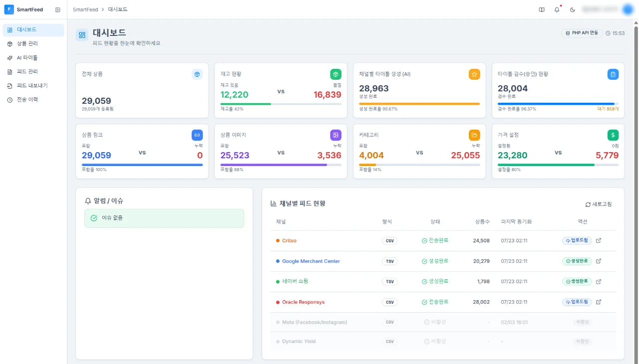This screenshot has width=639, height=364.
Task: Click 마지막 동기화 column header
Action: (x=516, y=222)
